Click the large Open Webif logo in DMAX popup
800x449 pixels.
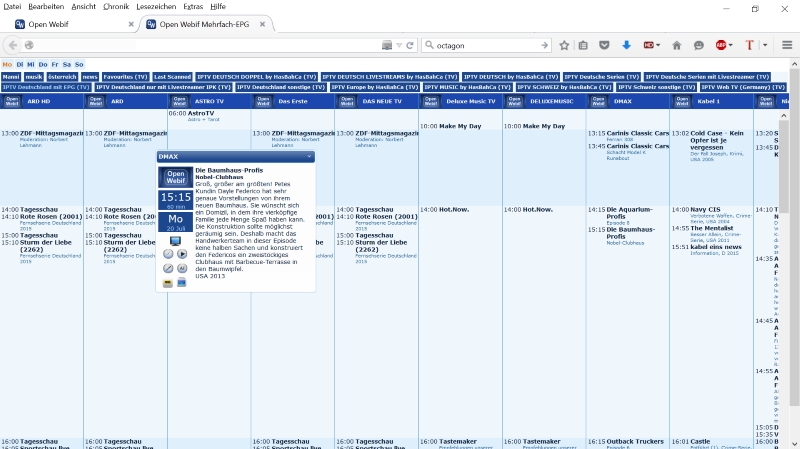176,177
